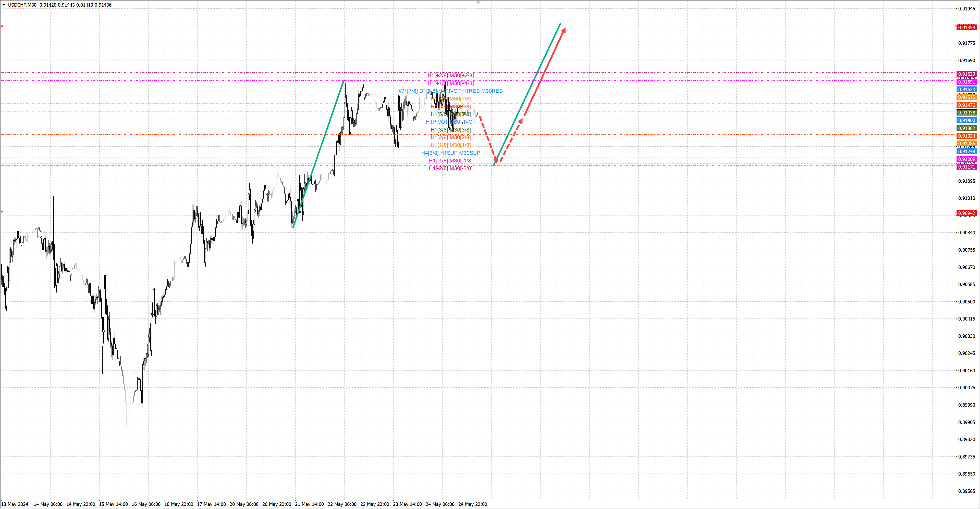
Task: Click the H1[+2/8] M30[+2/8] level label
Action: (x=450, y=76)
